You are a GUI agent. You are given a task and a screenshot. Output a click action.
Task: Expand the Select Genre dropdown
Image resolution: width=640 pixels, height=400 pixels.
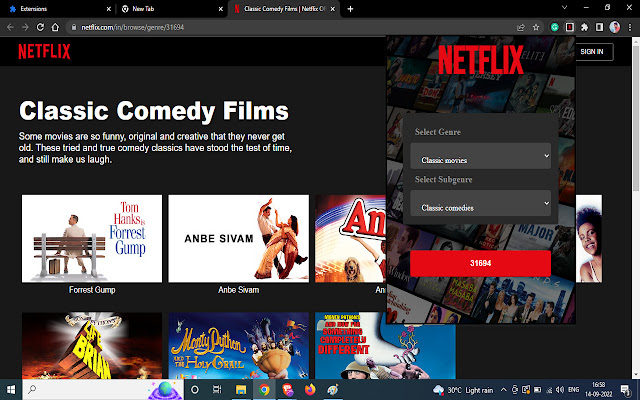[480, 156]
